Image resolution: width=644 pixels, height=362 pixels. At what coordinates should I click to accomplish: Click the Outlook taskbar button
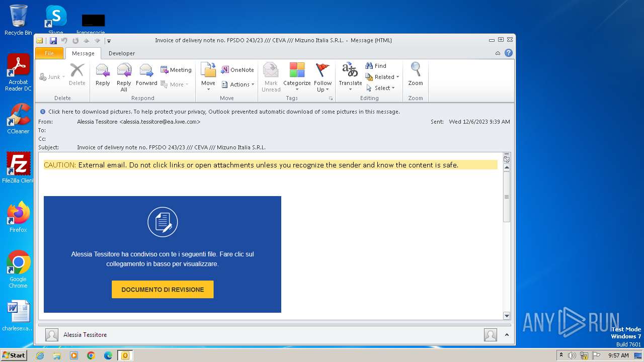125,355
